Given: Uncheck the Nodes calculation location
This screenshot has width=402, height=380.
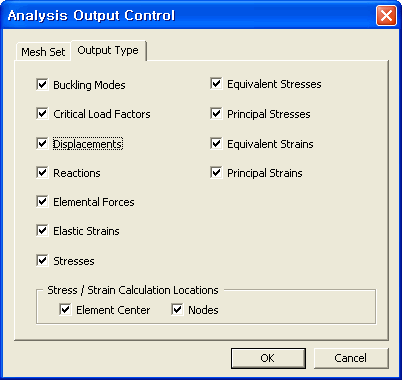Looking at the screenshot, I should (x=177, y=310).
